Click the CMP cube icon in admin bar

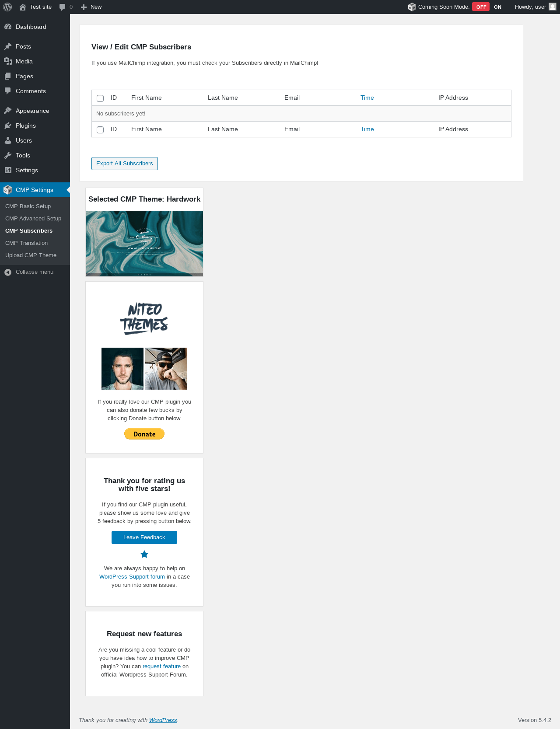coord(412,7)
